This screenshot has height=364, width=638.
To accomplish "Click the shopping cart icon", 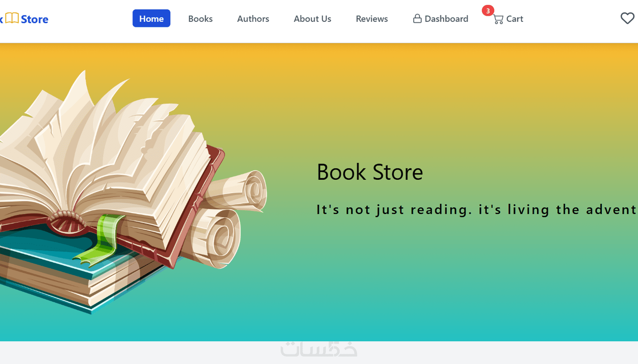I will (498, 19).
